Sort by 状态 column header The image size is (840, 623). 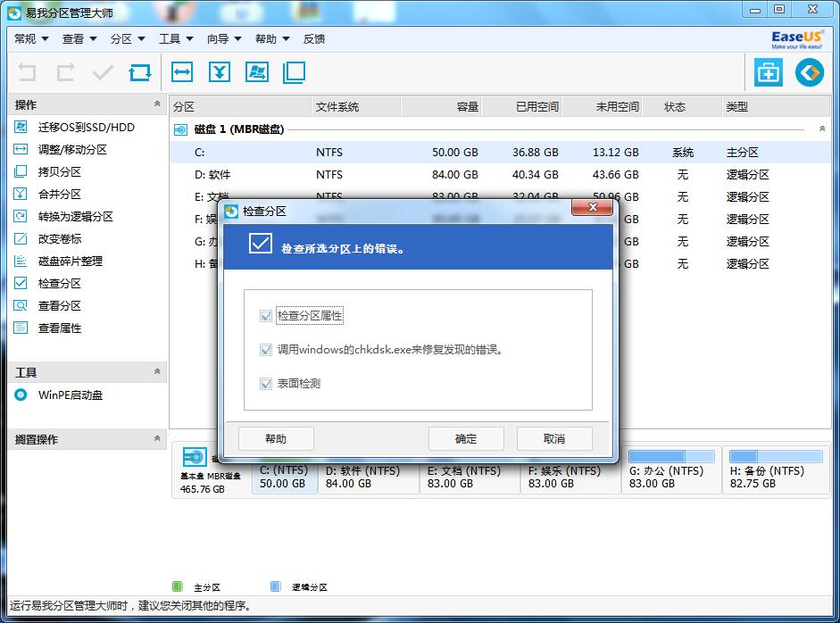(x=682, y=106)
